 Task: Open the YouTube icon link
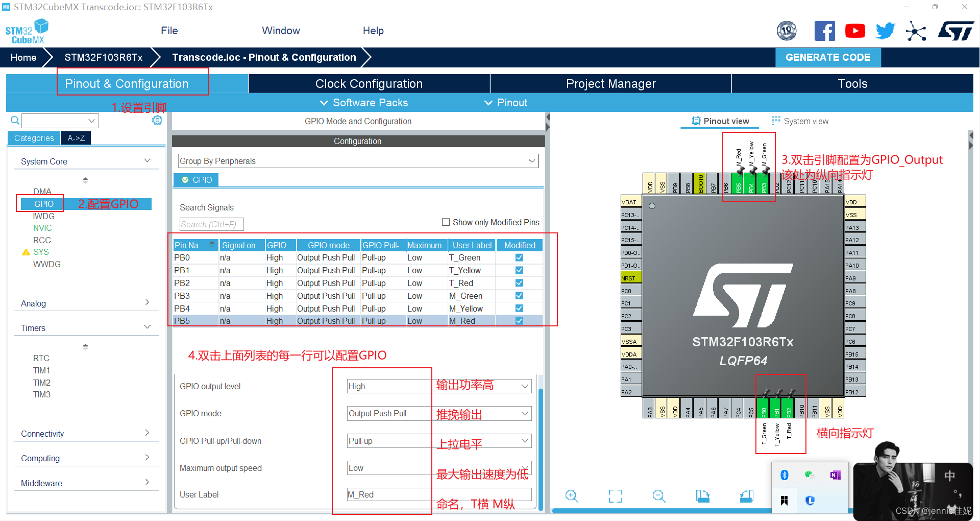(x=855, y=31)
